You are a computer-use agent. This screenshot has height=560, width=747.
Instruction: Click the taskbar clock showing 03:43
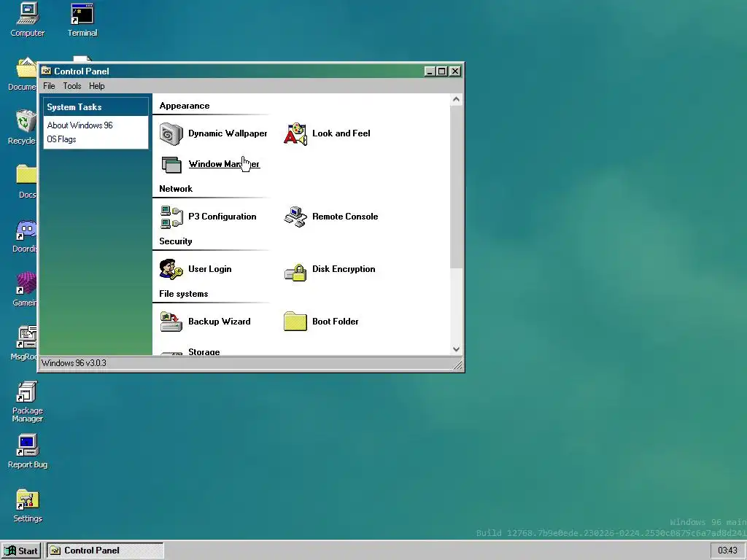(x=727, y=551)
